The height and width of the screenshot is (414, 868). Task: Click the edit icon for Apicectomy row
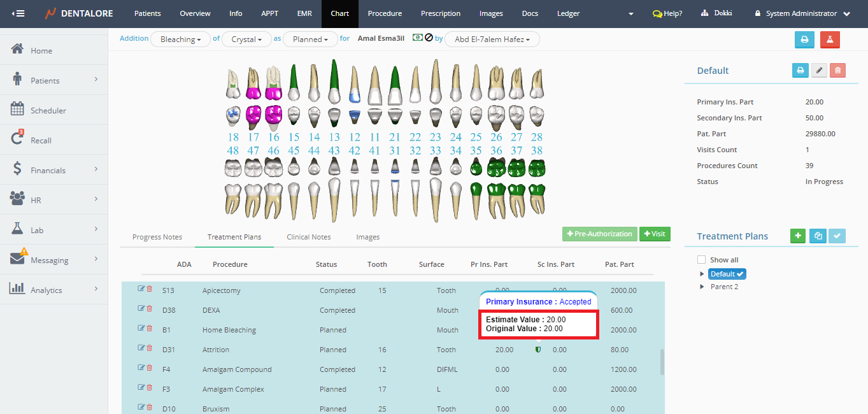point(141,289)
